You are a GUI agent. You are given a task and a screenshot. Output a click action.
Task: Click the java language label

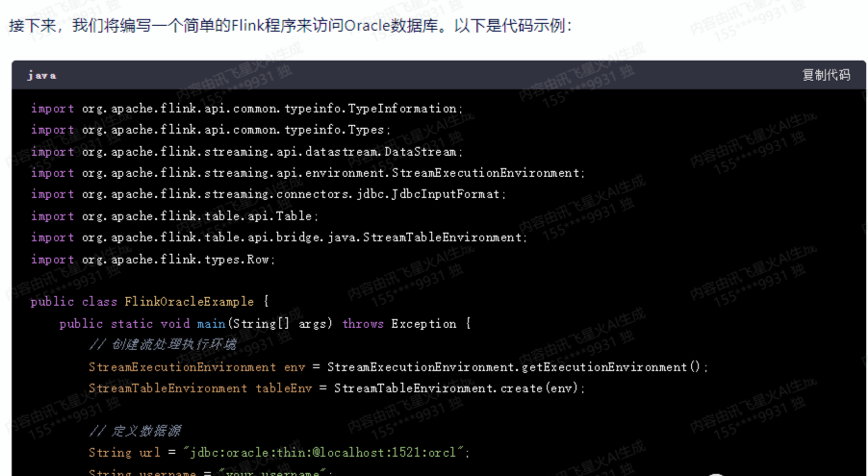[41, 75]
